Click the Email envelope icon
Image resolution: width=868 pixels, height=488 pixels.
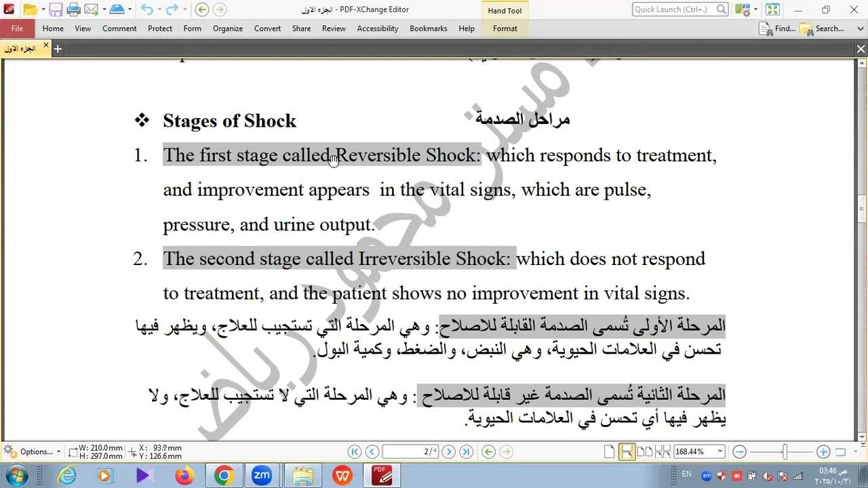(x=91, y=9)
